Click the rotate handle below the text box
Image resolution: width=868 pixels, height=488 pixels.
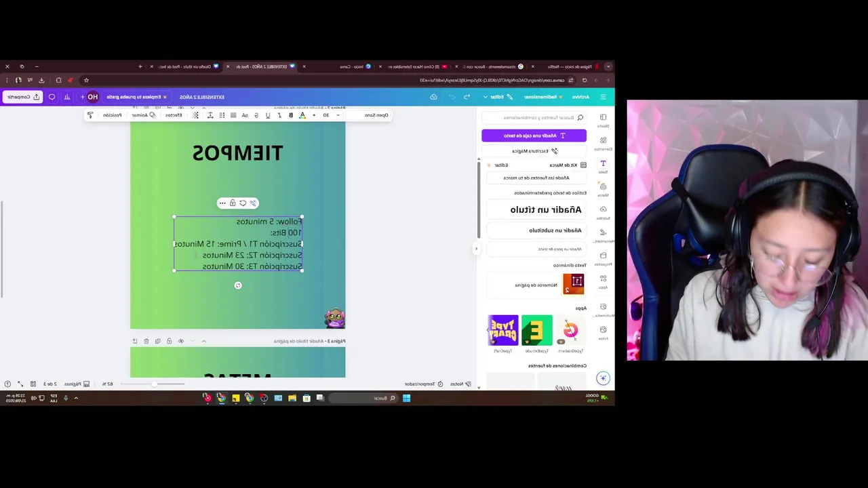coord(238,285)
